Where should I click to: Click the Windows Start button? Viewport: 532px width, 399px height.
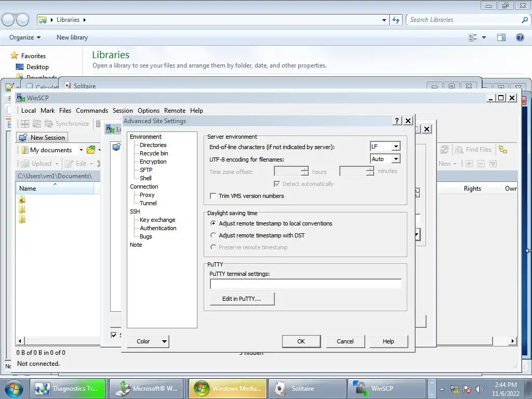click(x=14, y=389)
